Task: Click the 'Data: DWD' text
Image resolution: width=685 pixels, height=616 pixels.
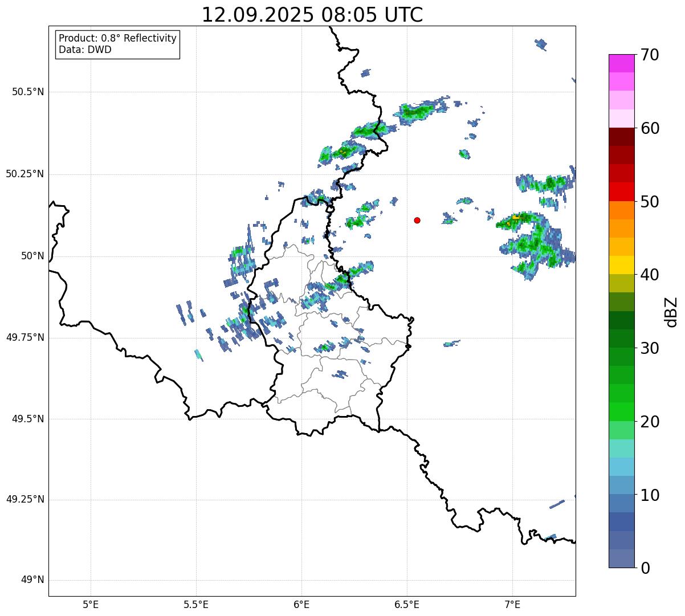Action: [85, 50]
